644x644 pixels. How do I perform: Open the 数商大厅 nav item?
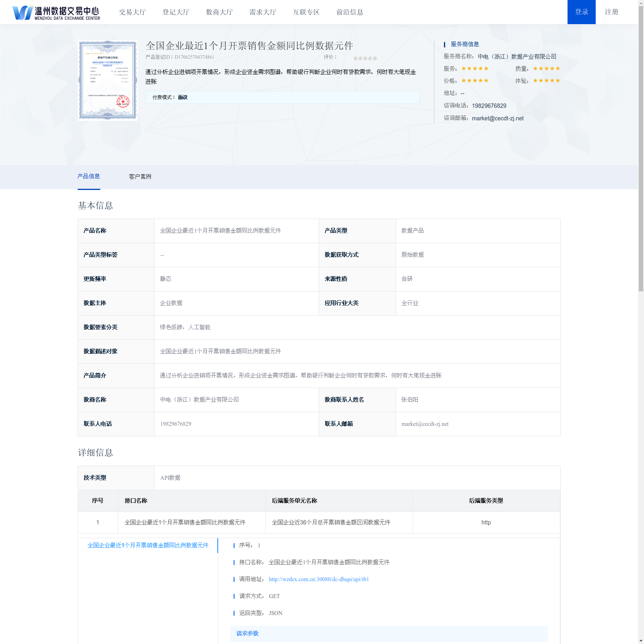coord(219,12)
